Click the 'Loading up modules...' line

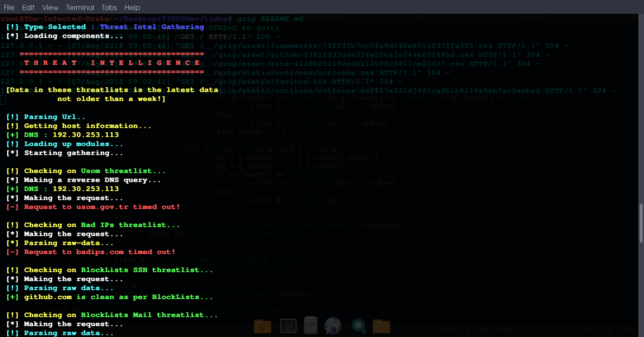coord(65,144)
